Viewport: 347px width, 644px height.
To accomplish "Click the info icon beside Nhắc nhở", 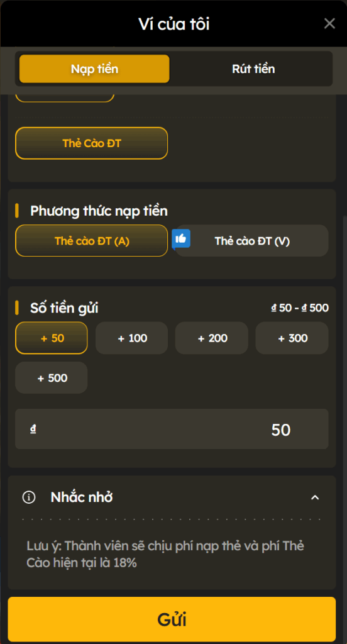I will click(x=29, y=497).
